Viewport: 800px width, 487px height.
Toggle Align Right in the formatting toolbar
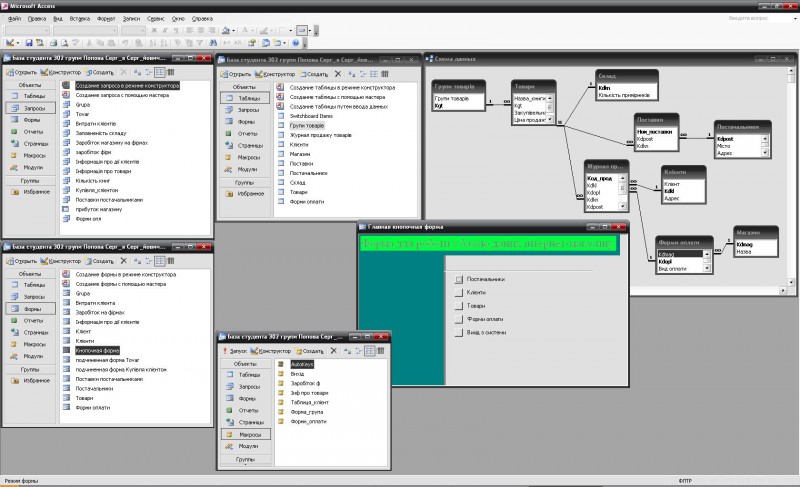(212, 31)
